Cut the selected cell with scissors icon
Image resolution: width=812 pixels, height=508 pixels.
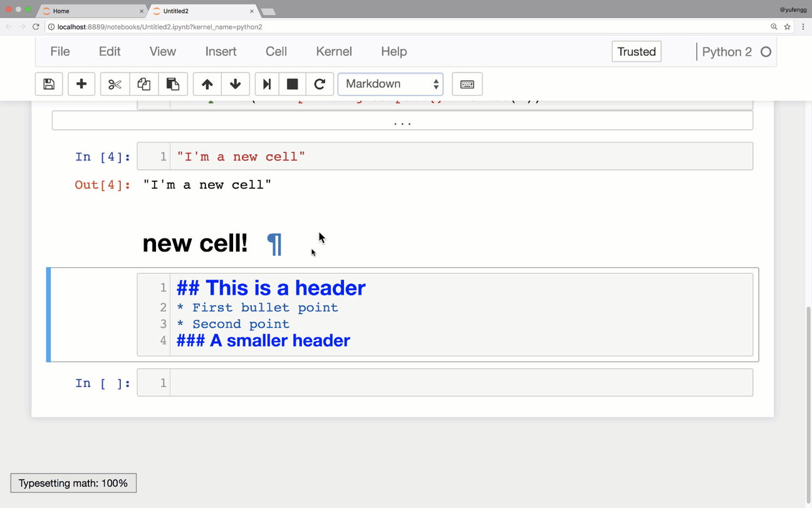click(x=115, y=83)
